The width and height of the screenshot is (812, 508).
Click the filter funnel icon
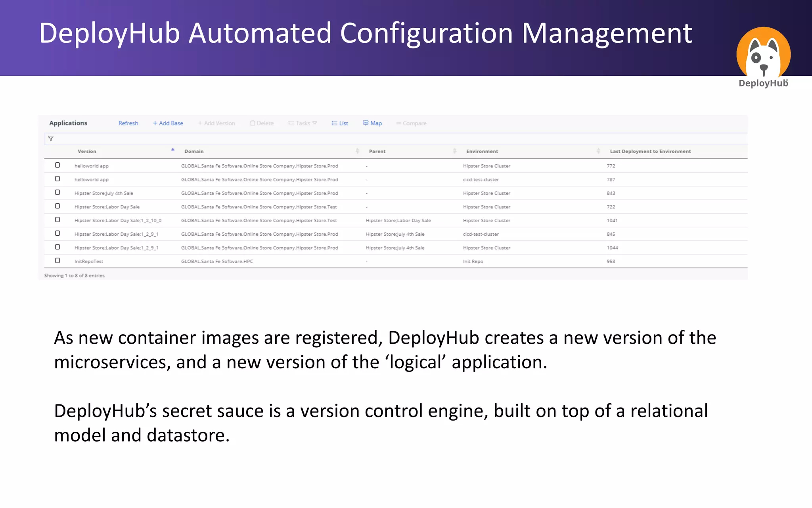point(51,139)
